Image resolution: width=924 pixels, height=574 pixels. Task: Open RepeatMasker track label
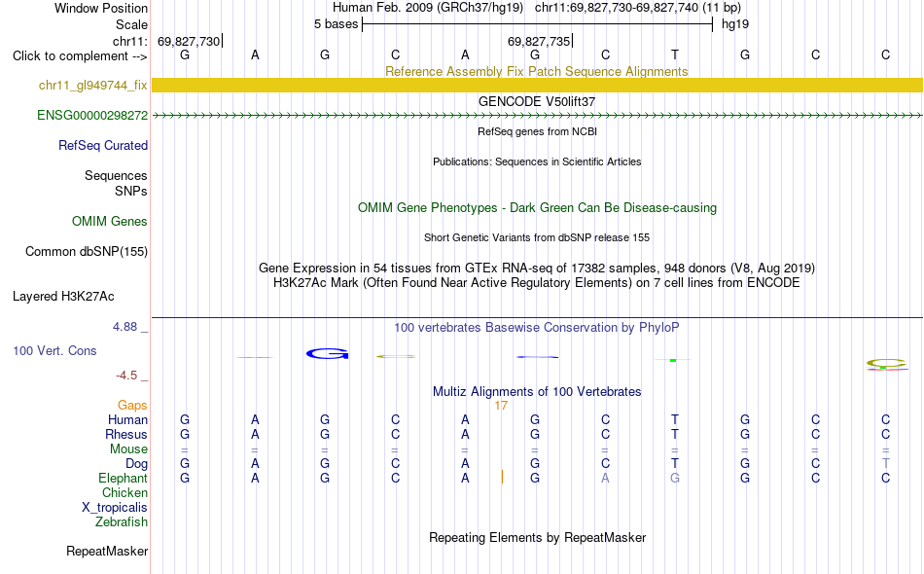[x=107, y=552]
